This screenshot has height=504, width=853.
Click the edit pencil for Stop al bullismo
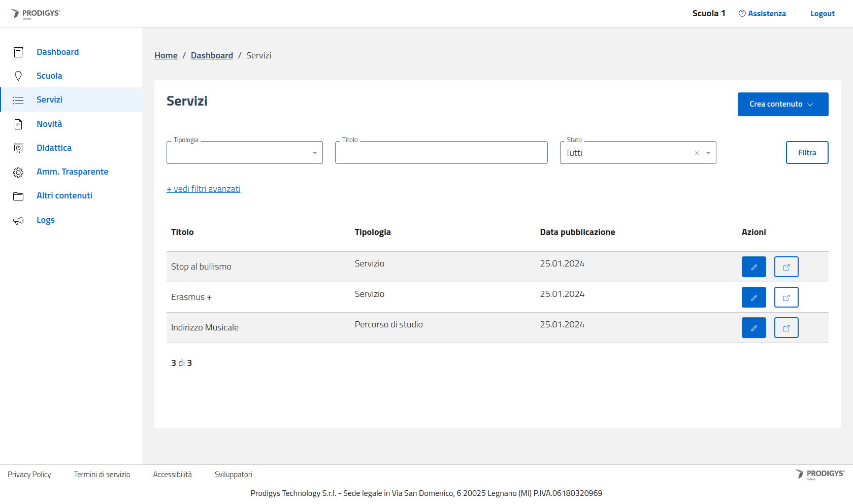(x=753, y=267)
